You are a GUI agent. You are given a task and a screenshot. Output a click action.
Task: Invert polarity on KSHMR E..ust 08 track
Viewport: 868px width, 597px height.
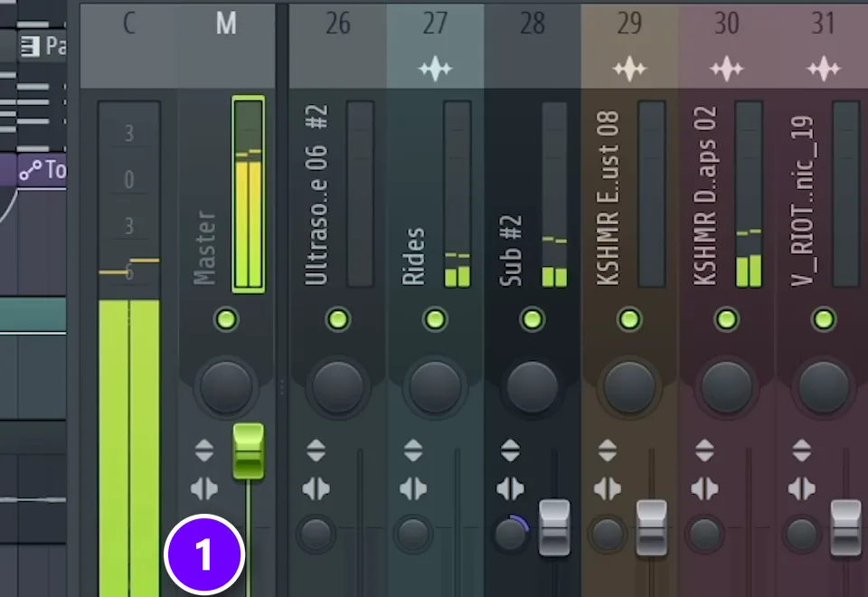(x=608, y=450)
